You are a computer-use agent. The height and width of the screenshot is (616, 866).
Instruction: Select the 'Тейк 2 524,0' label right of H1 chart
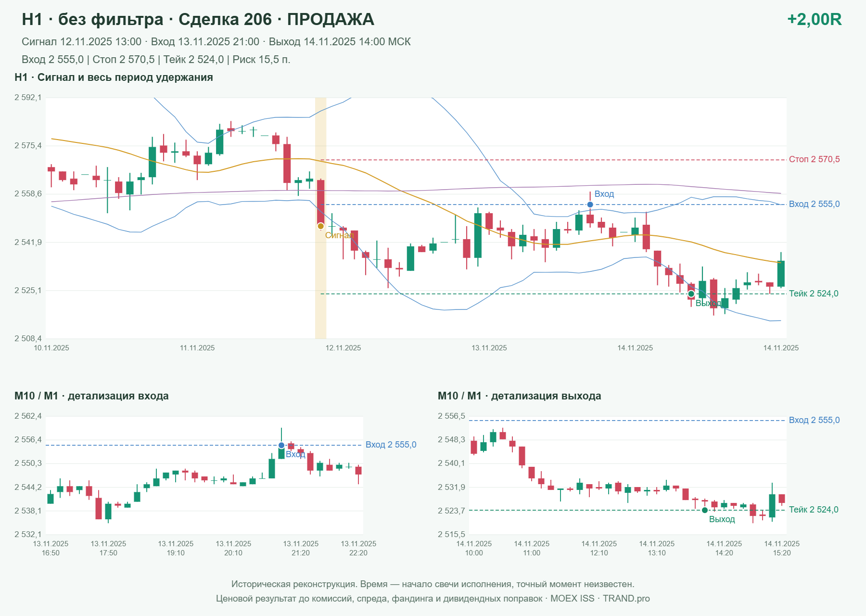click(814, 294)
